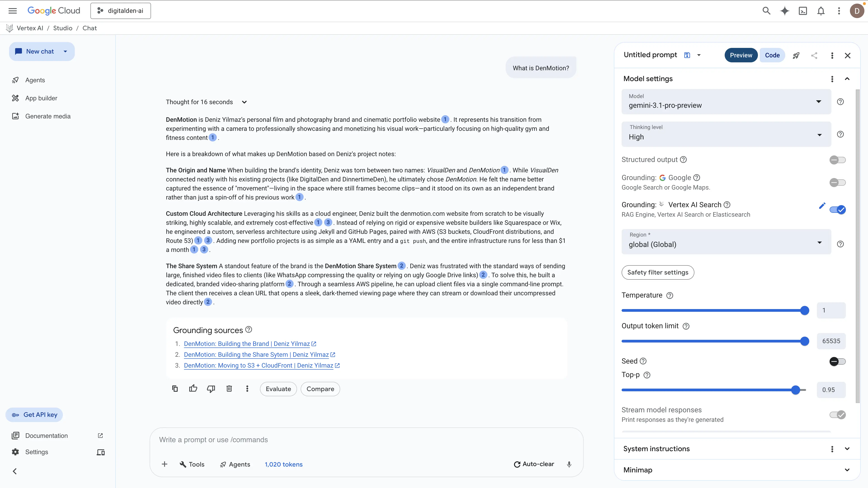Viewport: 868px width, 488px height.
Task: Click the Temperature slider handle
Action: pyautogui.click(x=804, y=310)
